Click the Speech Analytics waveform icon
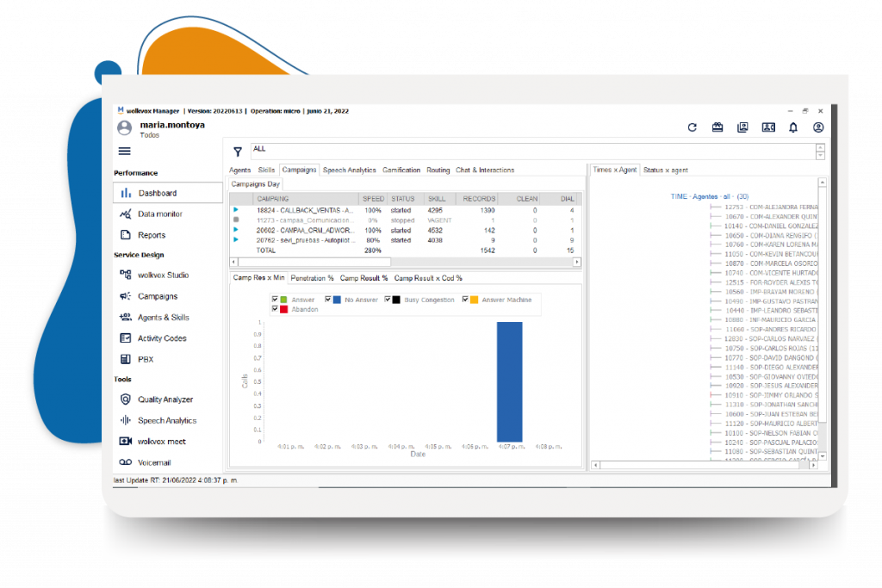882x588 pixels. 126,420
